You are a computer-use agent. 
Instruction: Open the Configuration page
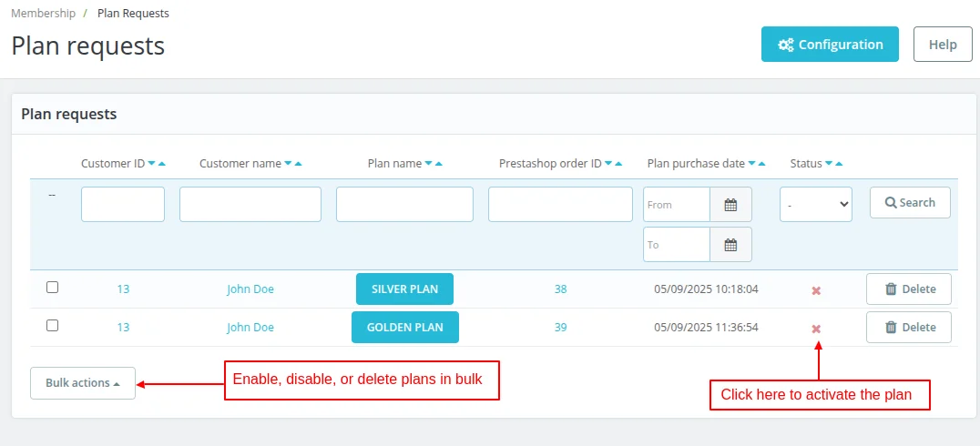pos(830,45)
